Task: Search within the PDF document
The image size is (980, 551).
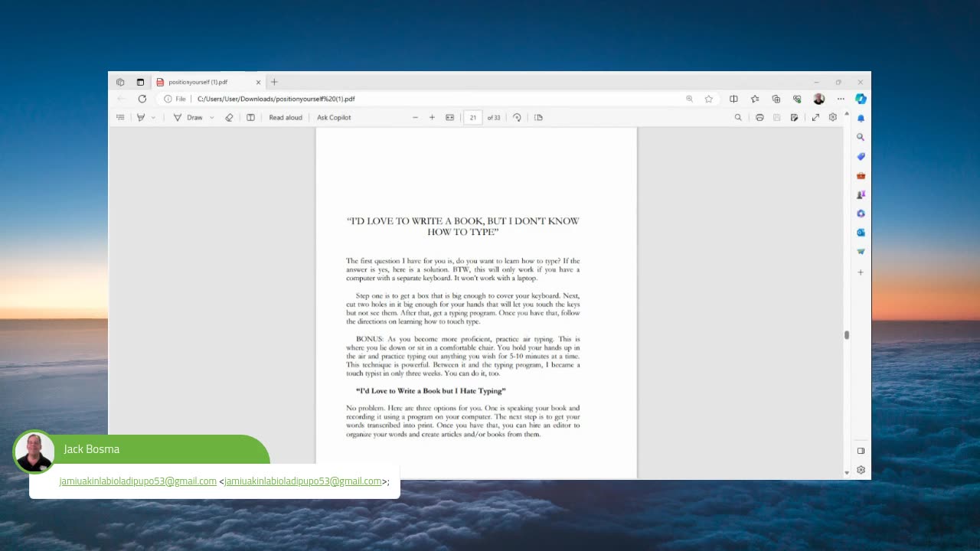Action: (738, 117)
